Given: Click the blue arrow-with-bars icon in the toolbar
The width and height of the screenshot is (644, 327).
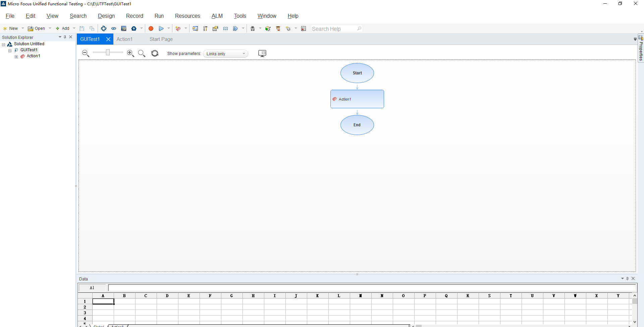Looking at the screenshot, I should [x=235, y=28].
